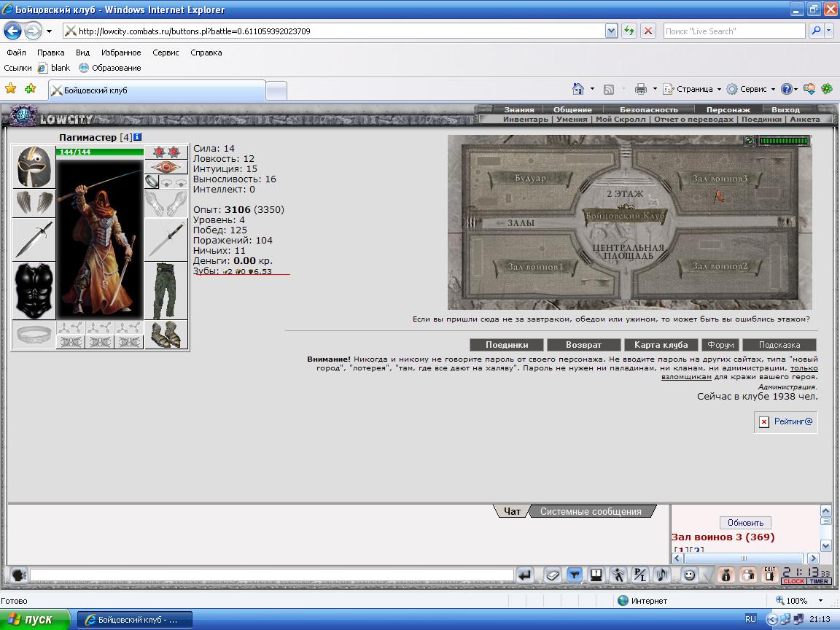
Task: Toggle the chat filter funnel button
Action: (x=574, y=575)
